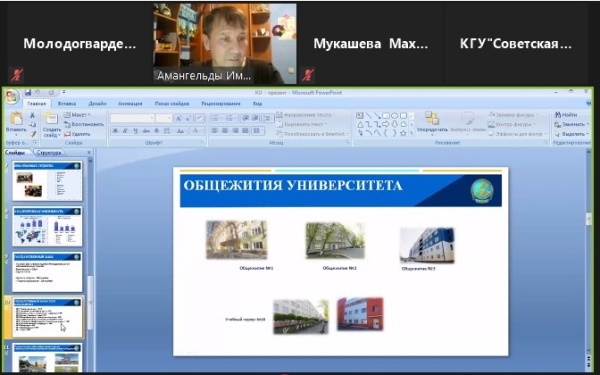This screenshot has height=375, width=600.
Task: Click the Найти find button
Action: coord(566,115)
